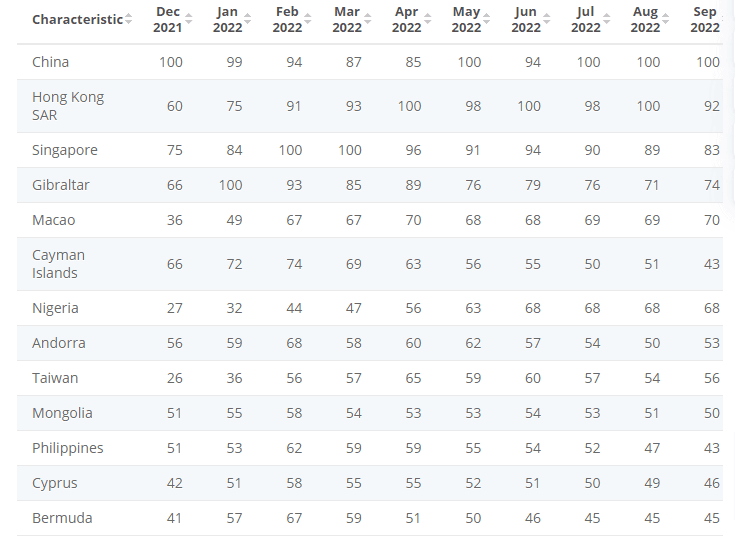
Task: Click the Gibraltar row label
Action: click(x=62, y=185)
